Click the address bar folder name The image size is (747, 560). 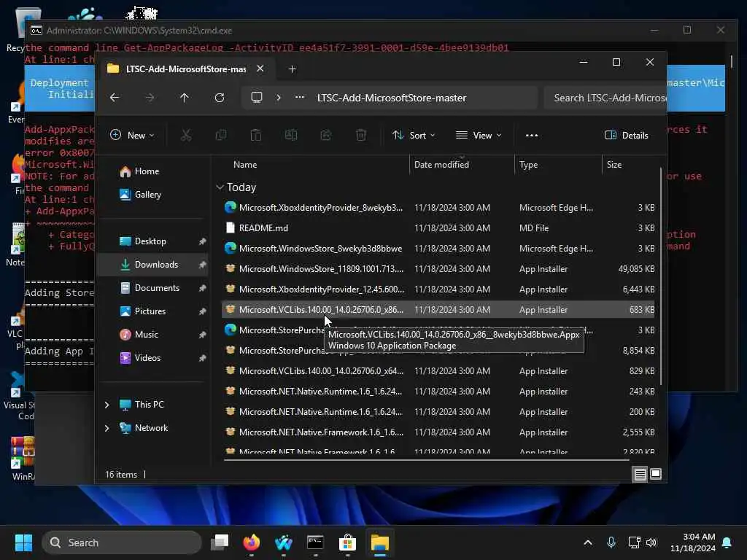pos(392,98)
